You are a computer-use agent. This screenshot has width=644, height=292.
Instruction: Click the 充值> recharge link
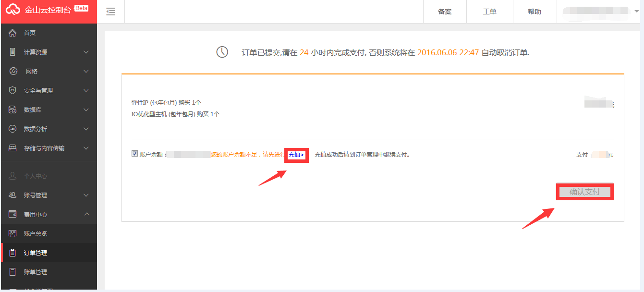[x=296, y=155]
